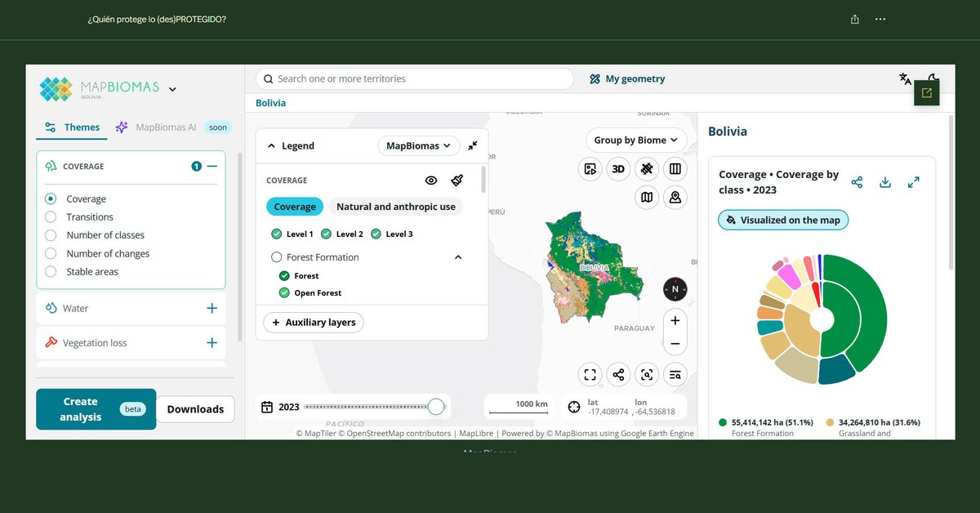Viewport: 980px width, 513px height.
Task: Select the Transitions radio option
Action: [51, 216]
